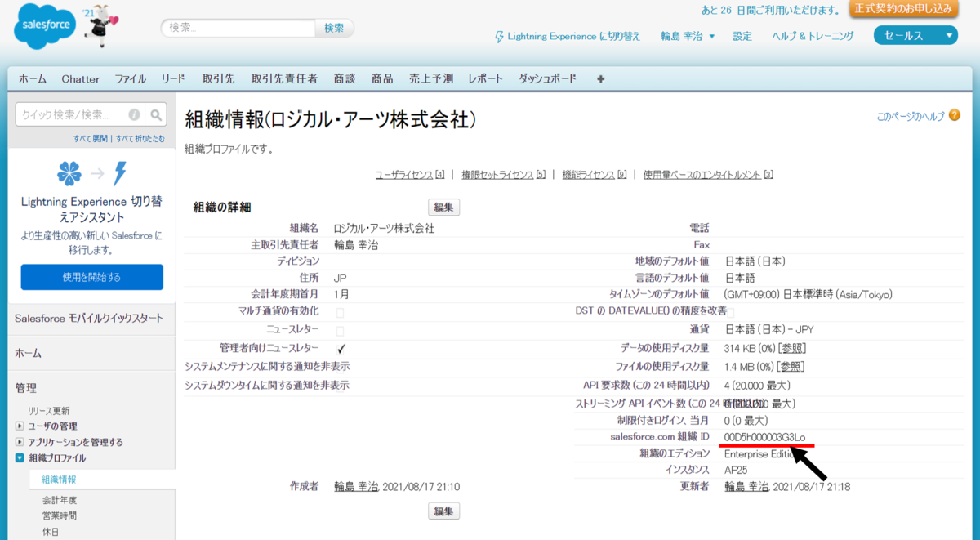Jump to ユーザライセンス [4] section

pyautogui.click(x=410, y=175)
